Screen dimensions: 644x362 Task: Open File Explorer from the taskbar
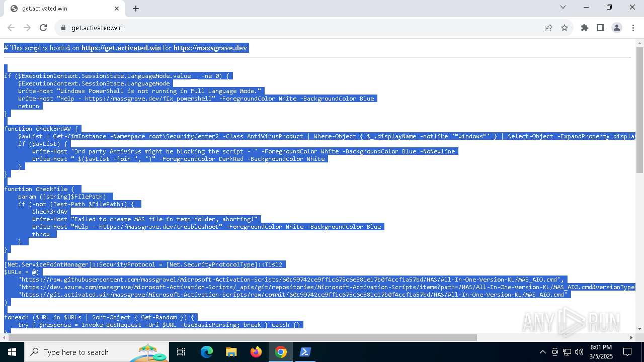click(231, 352)
